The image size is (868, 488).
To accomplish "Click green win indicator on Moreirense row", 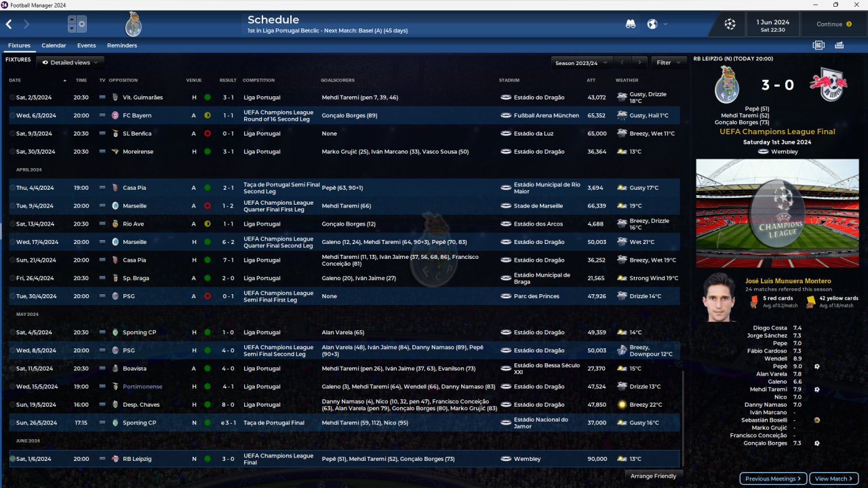I will pos(207,152).
